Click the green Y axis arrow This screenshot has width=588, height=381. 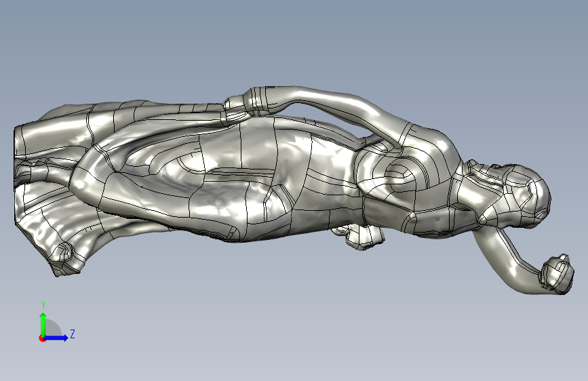pos(43,324)
